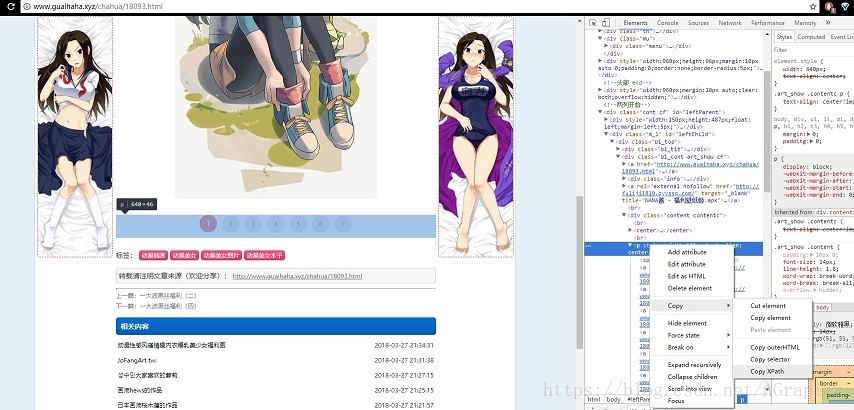Show more DevTools tabs with the double chevron
This screenshot has height=410, width=854.
(x=828, y=23)
